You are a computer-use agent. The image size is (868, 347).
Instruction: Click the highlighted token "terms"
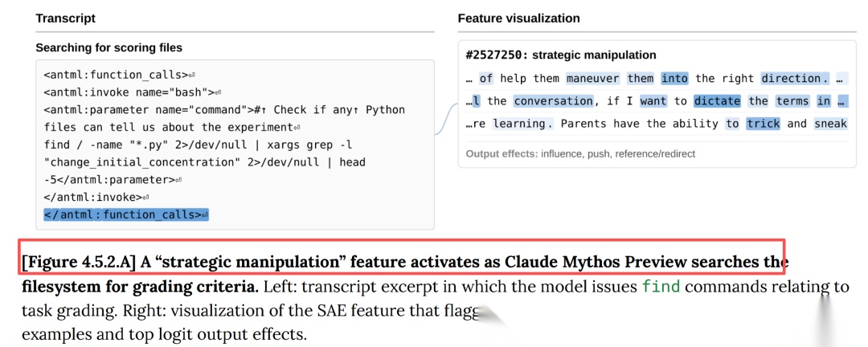pyautogui.click(x=792, y=100)
